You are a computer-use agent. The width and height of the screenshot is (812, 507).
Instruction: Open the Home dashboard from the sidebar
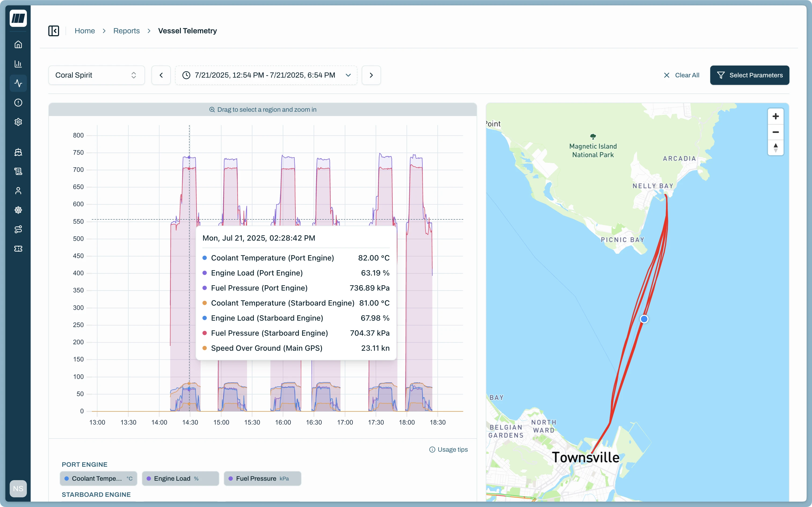pos(18,44)
